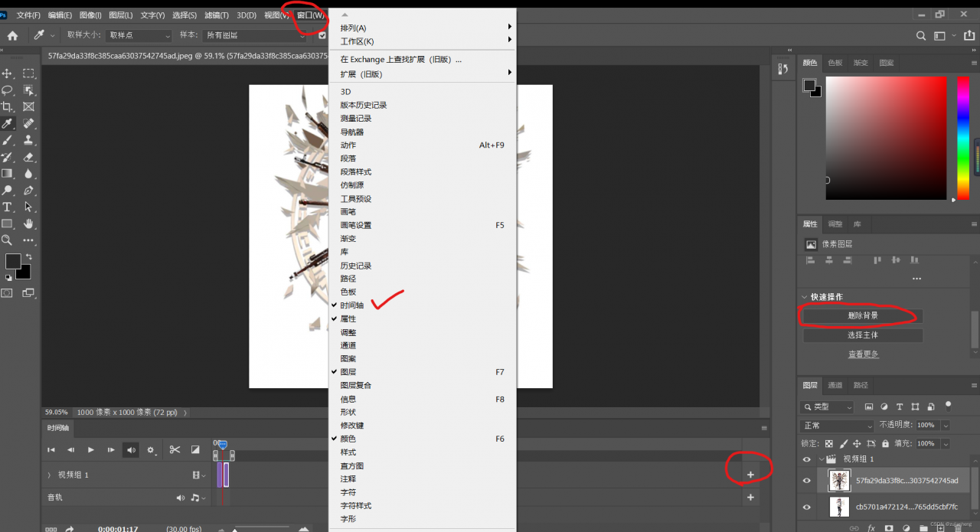
Task: Open the 取样大小 dropdown (取样点)
Action: pyautogui.click(x=139, y=35)
